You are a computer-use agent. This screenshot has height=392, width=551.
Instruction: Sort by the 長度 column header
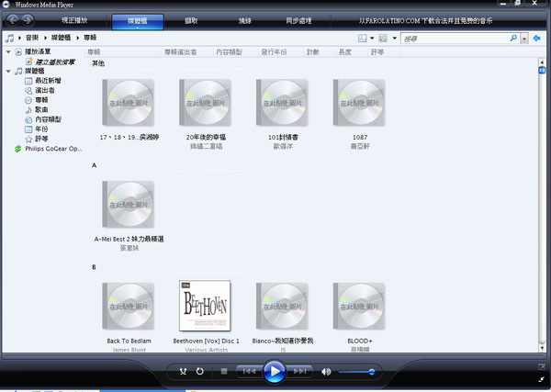click(x=352, y=52)
